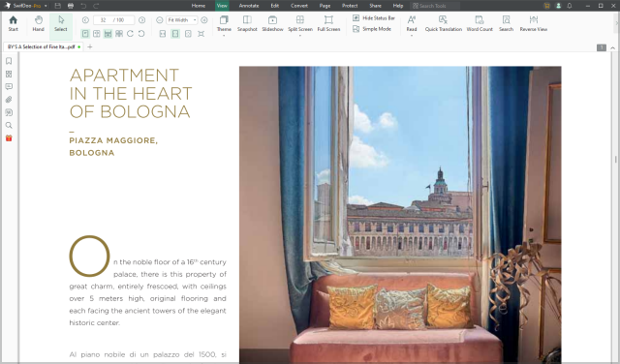Open the Page tab
Image resolution: width=620 pixels, height=364 pixels.
tap(325, 6)
